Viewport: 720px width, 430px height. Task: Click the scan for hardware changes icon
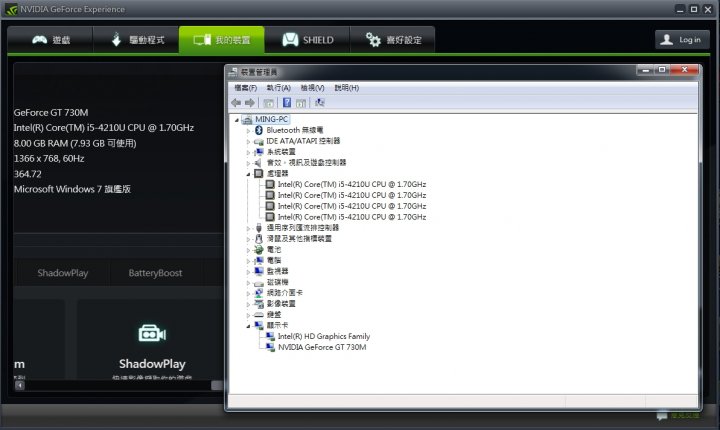click(x=320, y=102)
